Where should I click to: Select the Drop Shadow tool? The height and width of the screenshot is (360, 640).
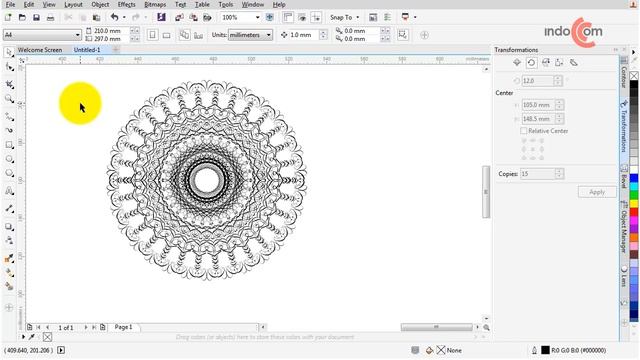9,227
